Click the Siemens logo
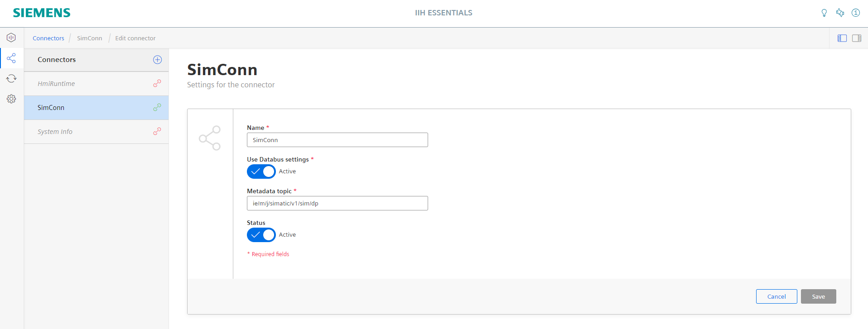 [42, 13]
